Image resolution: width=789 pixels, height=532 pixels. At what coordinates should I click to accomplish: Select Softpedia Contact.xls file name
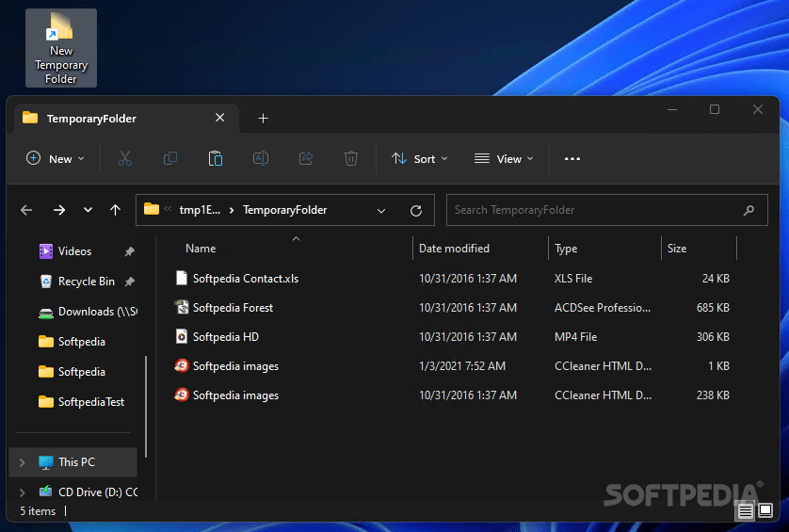tap(246, 279)
